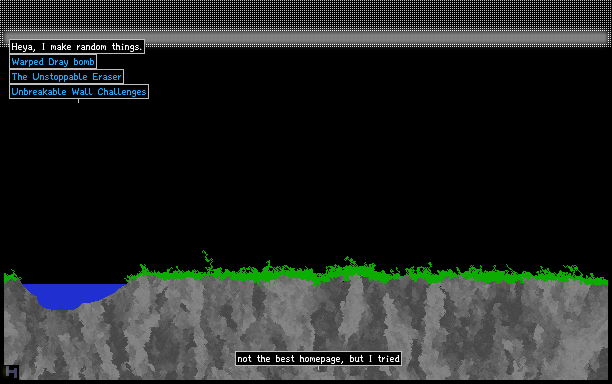The width and height of the screenshot is (612, 384).
Task: Open the Unbreakable Wall Challenges link
Action: click(79, 92)
